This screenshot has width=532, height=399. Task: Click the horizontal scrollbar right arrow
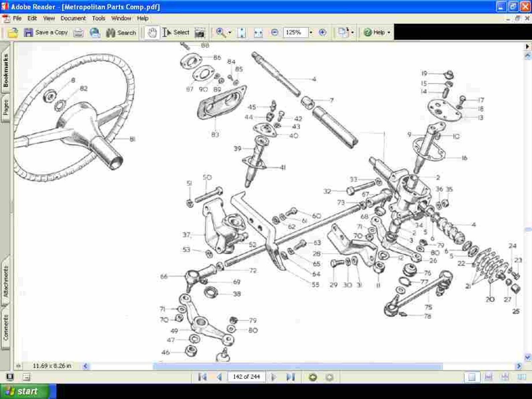[519, 366]
